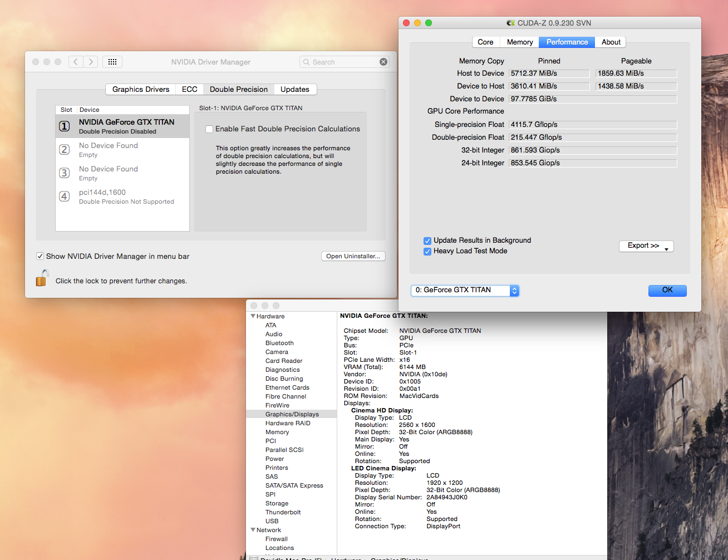The image size is (728, 560).
Task: Select Disc Burning in Hardware list
Action: 284,379
